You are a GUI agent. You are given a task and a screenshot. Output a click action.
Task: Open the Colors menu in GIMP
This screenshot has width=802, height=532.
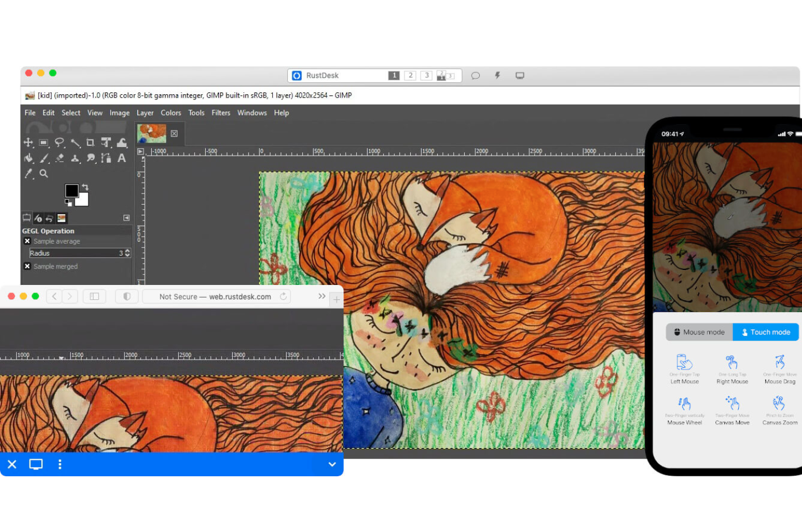tap(171, 113)
